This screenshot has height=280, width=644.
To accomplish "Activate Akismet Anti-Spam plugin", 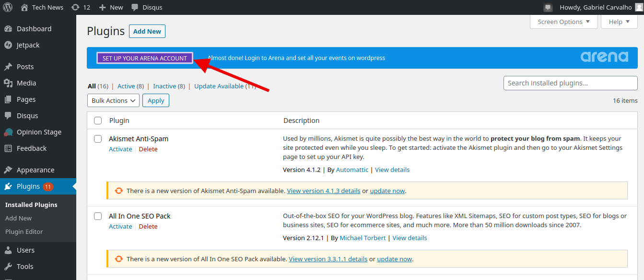I will [x=120, y=149].
